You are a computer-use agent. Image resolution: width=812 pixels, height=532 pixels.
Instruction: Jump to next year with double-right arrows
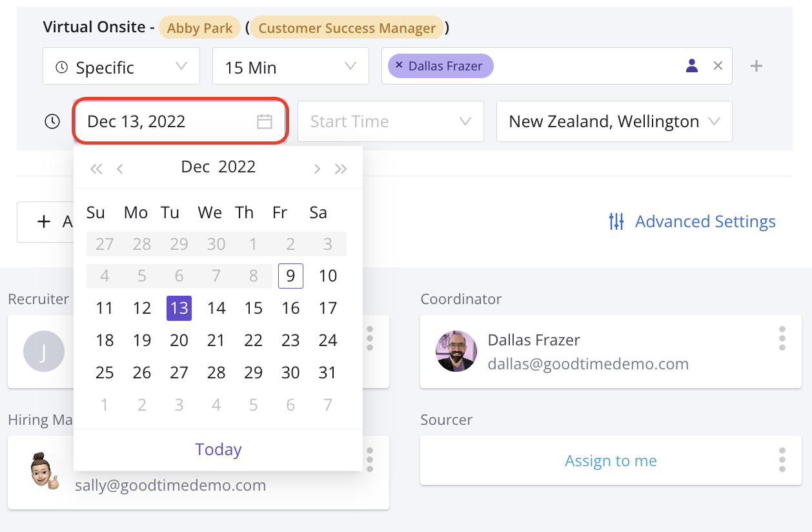[341, 169]
